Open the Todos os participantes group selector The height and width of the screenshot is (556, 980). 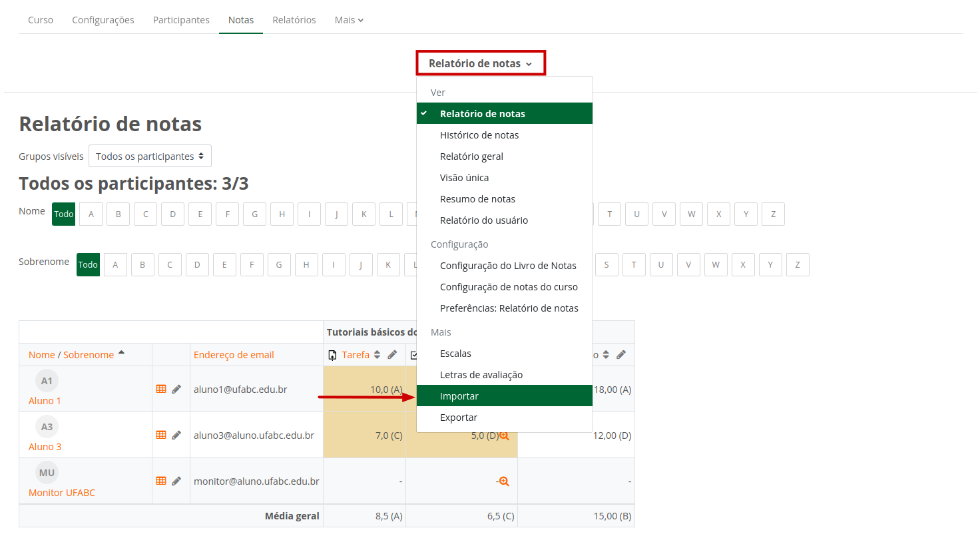click(150, 156)
